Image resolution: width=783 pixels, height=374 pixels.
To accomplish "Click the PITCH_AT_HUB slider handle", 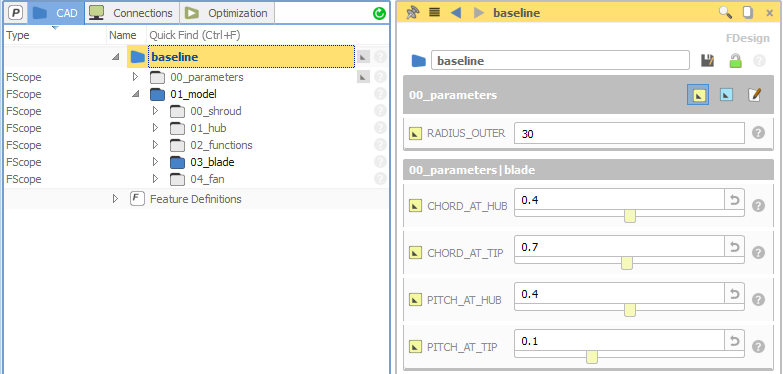I will (x=630, y=310).
